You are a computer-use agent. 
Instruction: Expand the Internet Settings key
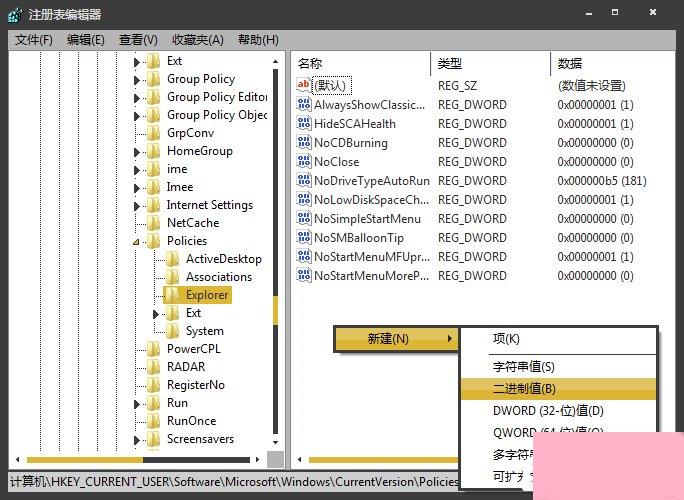point(137,206)
